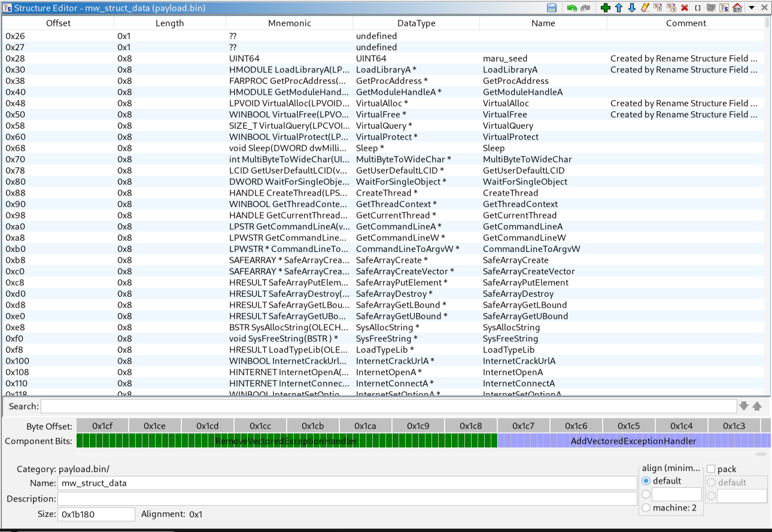Viewport: 772px width, 532px height.
Task: Edit the structure Name field mw_struct_data
Action: click(347, 483)
